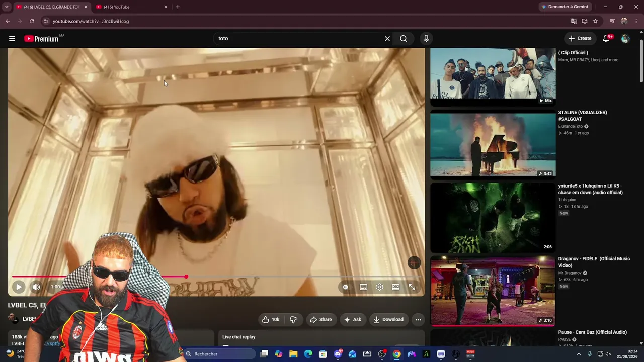Close the LVBEL C5 browser tab

[86, 7]
